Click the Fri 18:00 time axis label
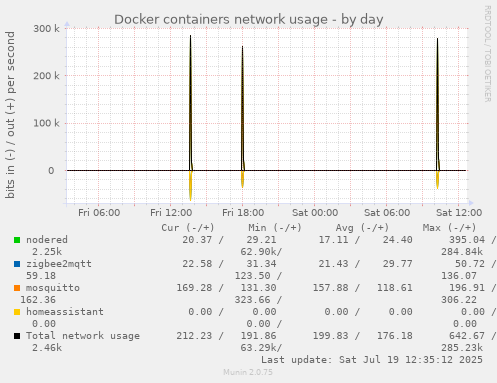Screen dimensions: 497x383 tap(243, 213)
